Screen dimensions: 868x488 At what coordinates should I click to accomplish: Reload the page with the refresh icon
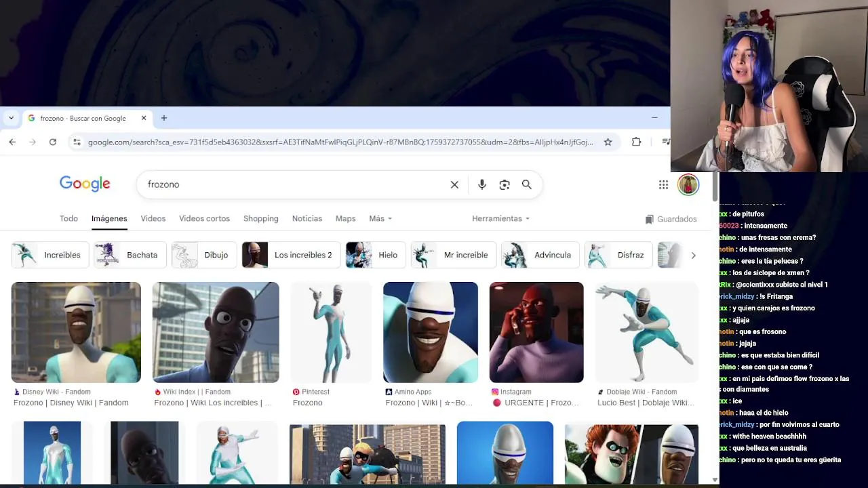tap(53, 142)
